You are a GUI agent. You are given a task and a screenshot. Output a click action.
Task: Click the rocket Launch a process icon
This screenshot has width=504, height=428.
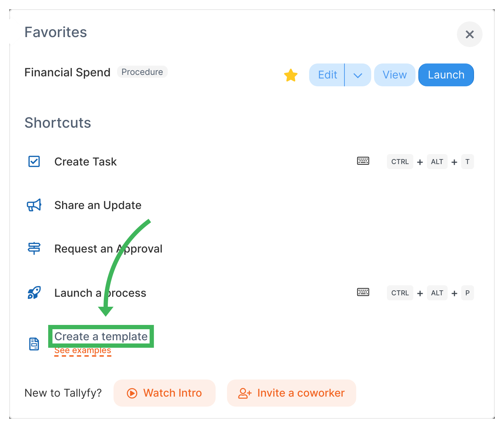pos(34,292)
